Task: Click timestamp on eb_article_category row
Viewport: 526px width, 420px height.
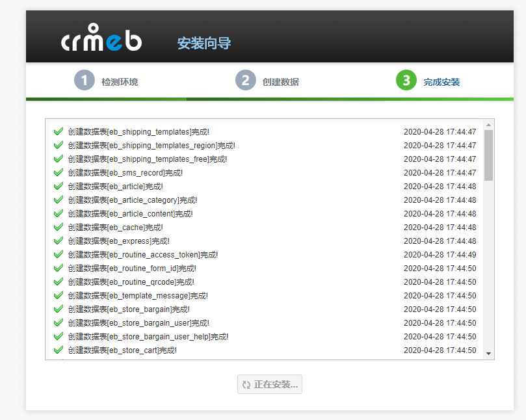Action: pos(440,200)
